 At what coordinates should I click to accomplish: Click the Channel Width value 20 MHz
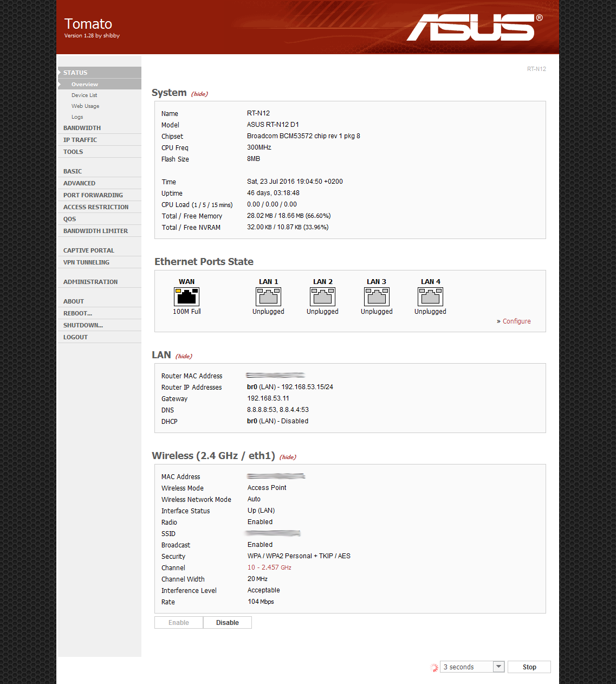click(x=257, y=579)
